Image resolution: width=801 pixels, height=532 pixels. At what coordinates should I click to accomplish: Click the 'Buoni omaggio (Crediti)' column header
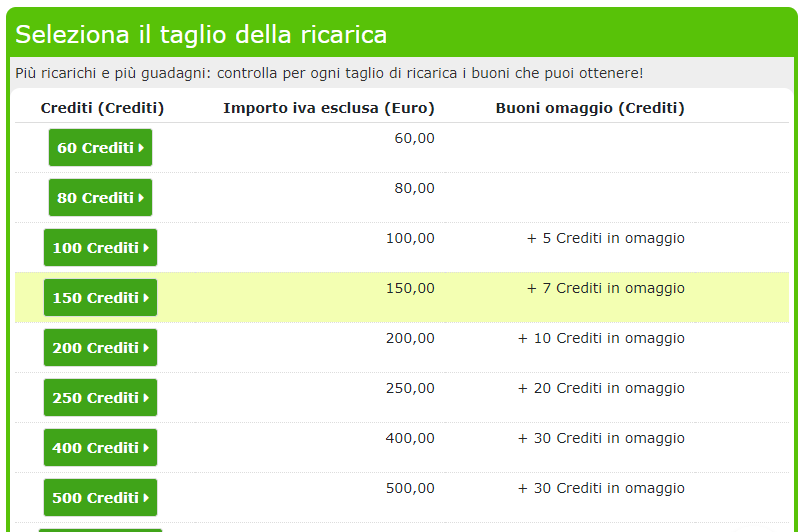[590, 108]
